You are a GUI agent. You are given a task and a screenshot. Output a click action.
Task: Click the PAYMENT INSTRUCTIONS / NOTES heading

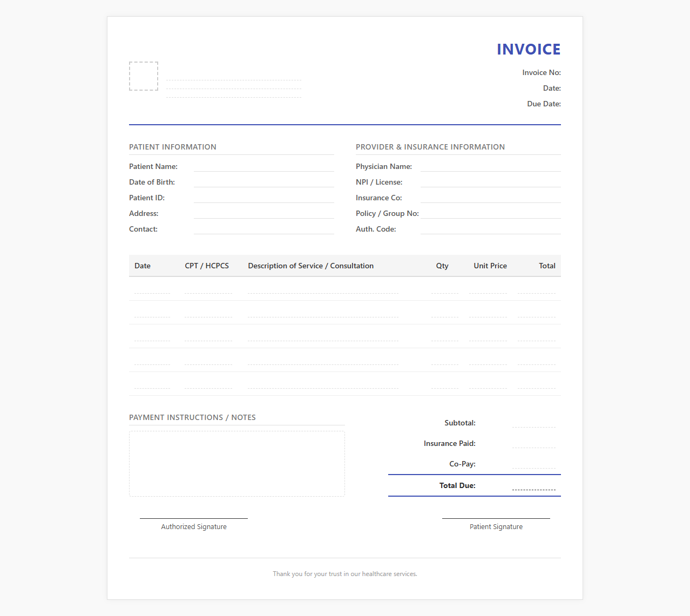(x=192, y=417)
